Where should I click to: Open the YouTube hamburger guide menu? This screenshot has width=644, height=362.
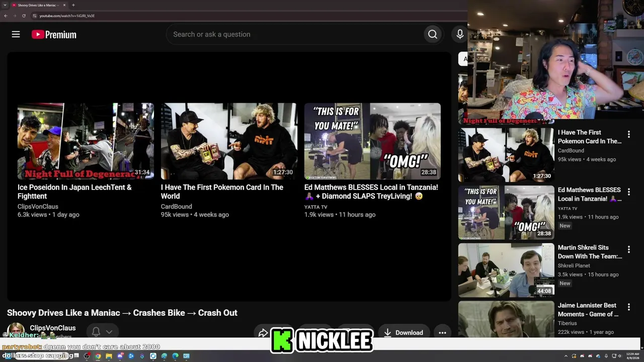(16, 34)
